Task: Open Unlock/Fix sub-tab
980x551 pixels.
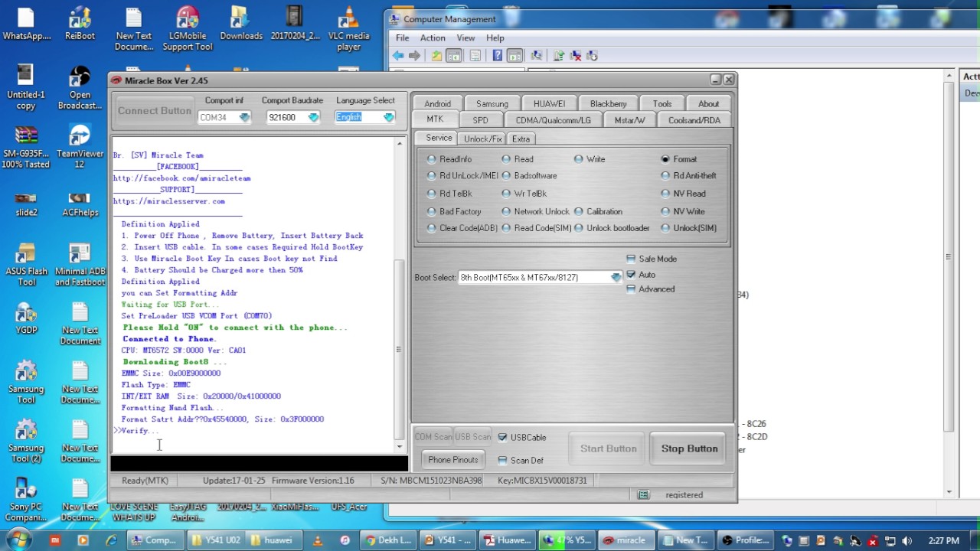Action: click(483, 139)
